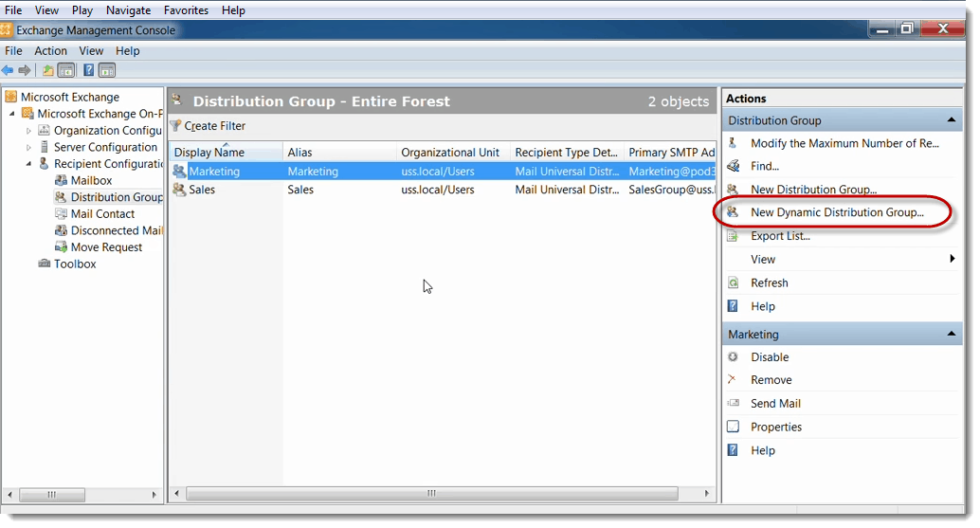The height and width of the screenshot is (528, 980).
Task: Select Distribution Group in the tree
Action: click(x=117, y=197)
